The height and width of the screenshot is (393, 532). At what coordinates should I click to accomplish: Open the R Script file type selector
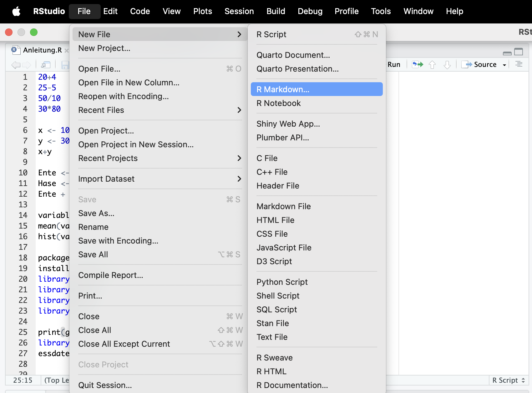tap(509, 380)
